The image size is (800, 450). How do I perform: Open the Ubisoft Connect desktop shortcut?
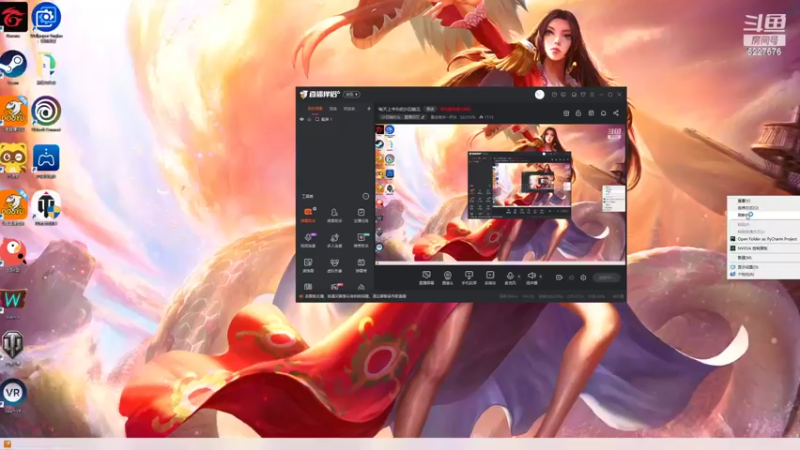pos(46,114)
